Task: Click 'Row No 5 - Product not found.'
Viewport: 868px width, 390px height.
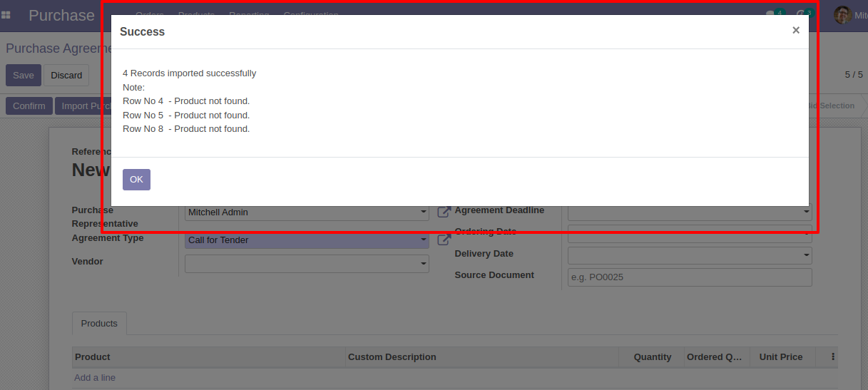Action: click(186, 116)
